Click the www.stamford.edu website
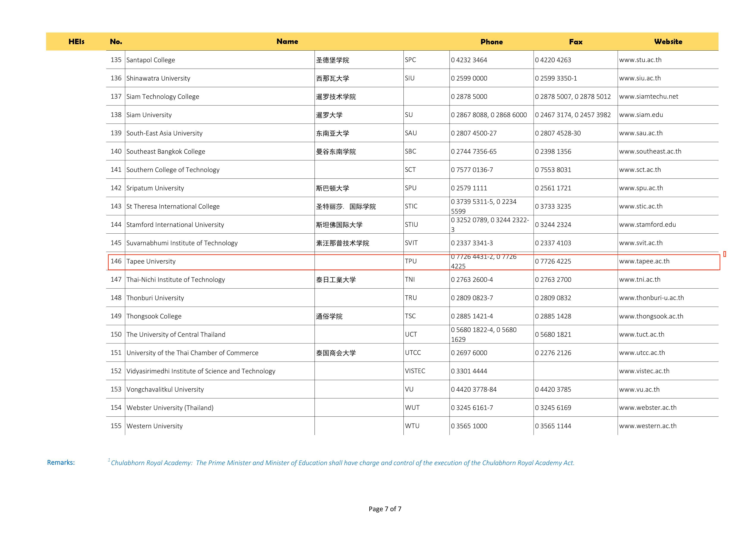 [x=647, y=224]
